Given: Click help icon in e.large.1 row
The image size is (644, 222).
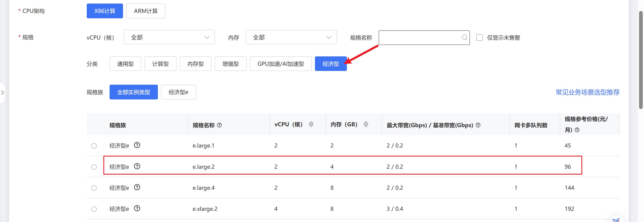Looking at the screenshot, I should click(x=137, y=145).
